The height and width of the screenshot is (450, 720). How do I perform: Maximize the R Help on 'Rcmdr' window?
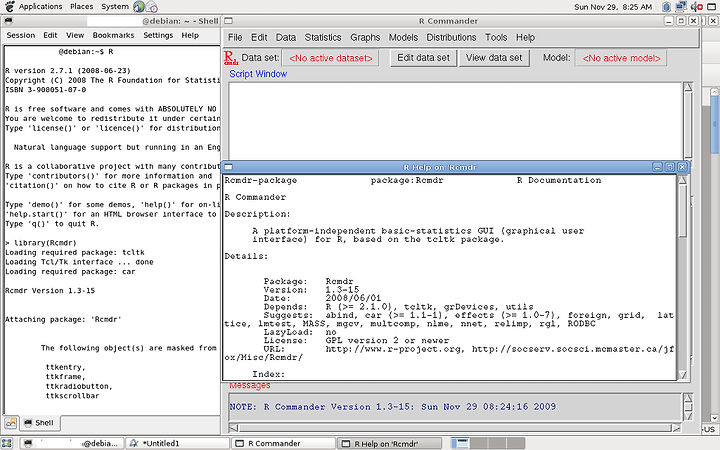coord(670,167)
